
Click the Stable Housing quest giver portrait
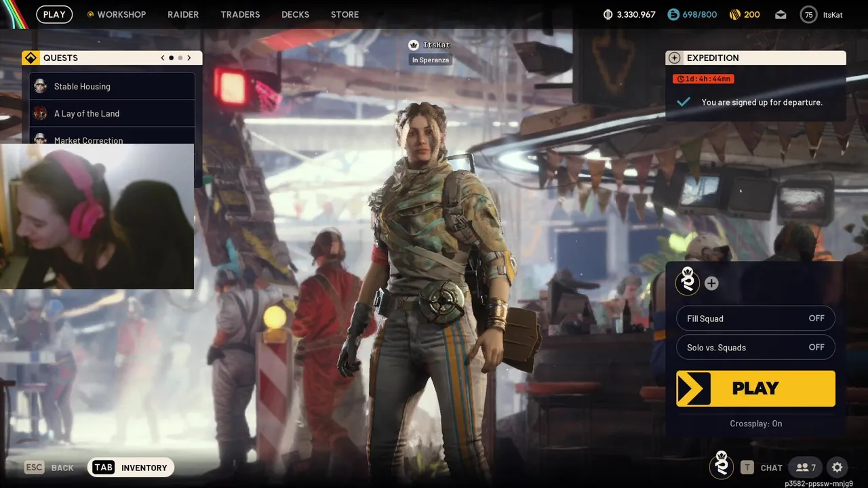pyautogui.click(x=40, y=86)
